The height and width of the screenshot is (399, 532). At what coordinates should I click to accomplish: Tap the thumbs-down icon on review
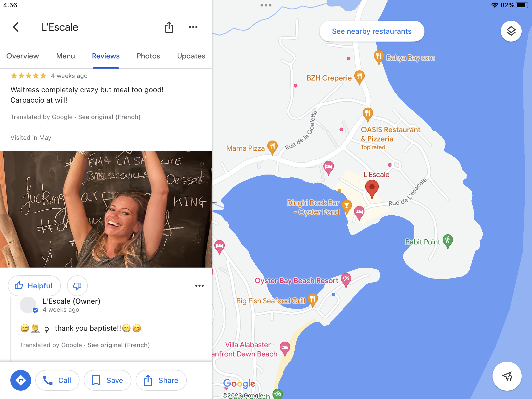77,286
